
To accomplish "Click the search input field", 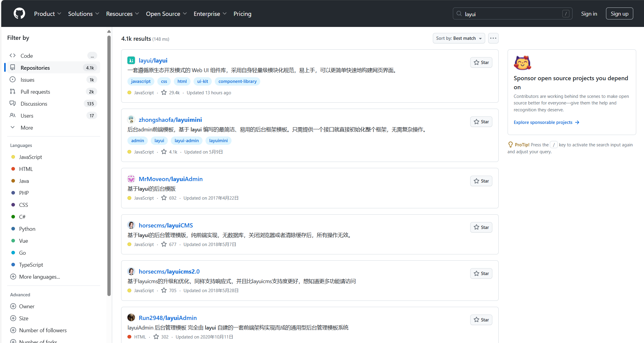I will pyautogui.click(x=509, y=14).
